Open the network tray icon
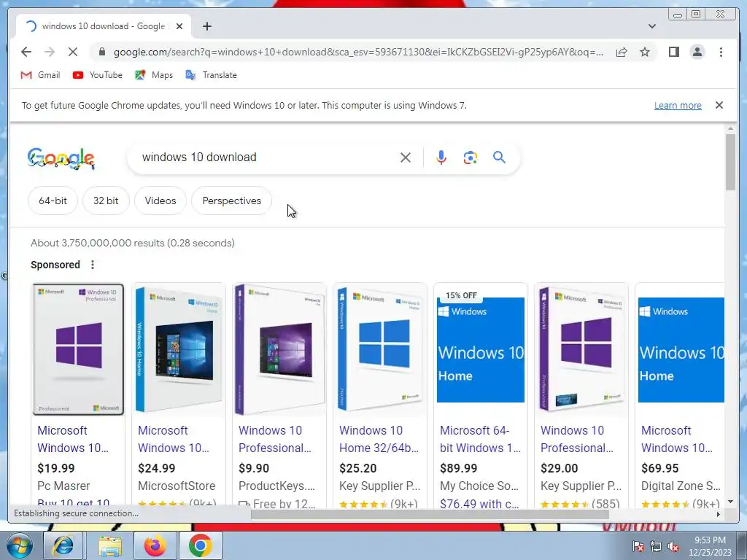 656,547
